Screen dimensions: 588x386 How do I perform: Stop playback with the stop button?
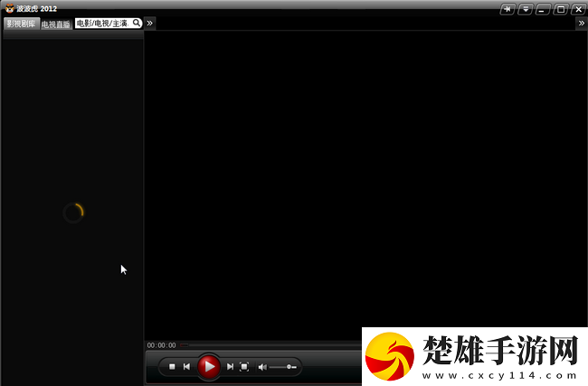172,366
